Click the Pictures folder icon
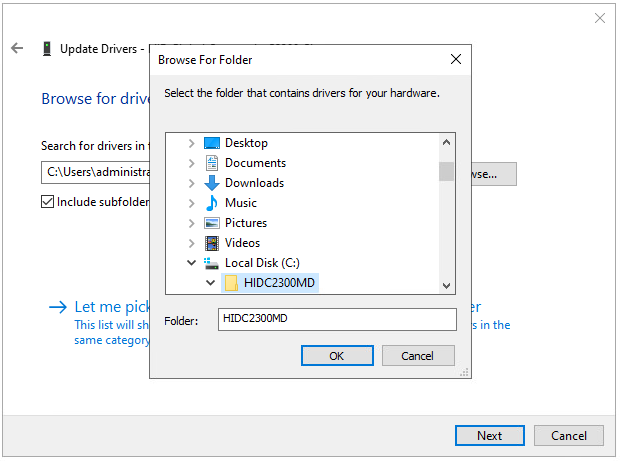 click(x=211, y=223)
